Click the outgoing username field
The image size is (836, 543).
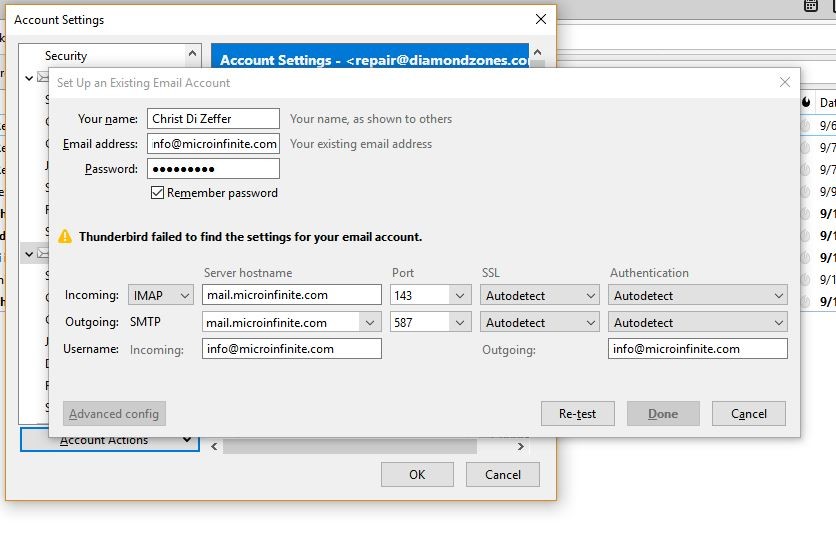pos(697,349)
